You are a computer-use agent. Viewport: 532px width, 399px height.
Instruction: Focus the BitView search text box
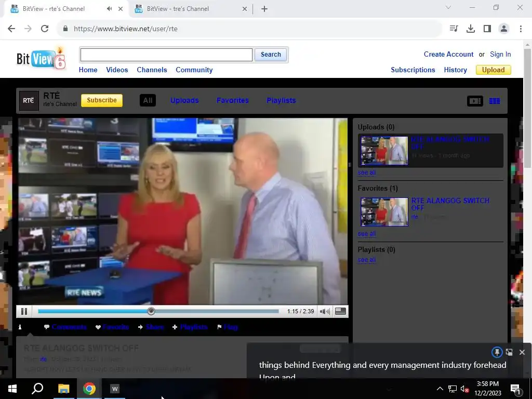point(166,55)
